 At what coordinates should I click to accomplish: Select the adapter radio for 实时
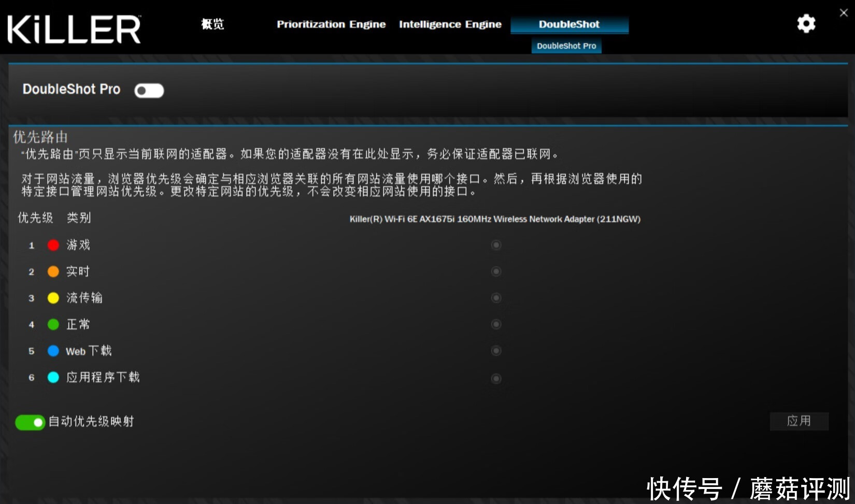496,271
